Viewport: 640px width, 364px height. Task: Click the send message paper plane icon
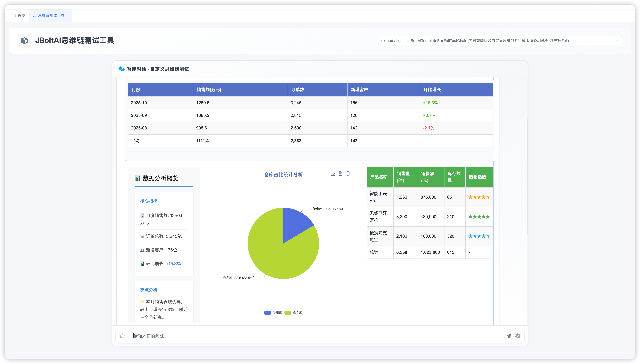pyautogui.click(x=508, y=336)
